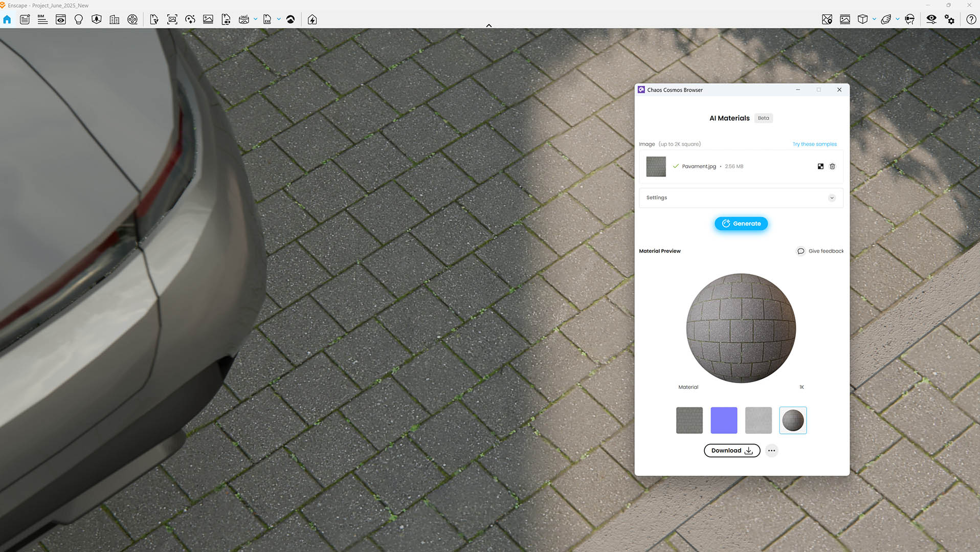Click the light bulb icon
This screenshot has height=552, width=980.
tap(79, 19)
